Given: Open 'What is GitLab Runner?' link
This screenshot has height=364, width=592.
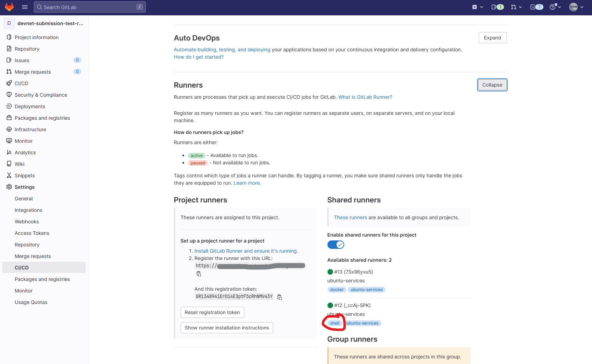Looking at the screenshot, I should (365, 97).
